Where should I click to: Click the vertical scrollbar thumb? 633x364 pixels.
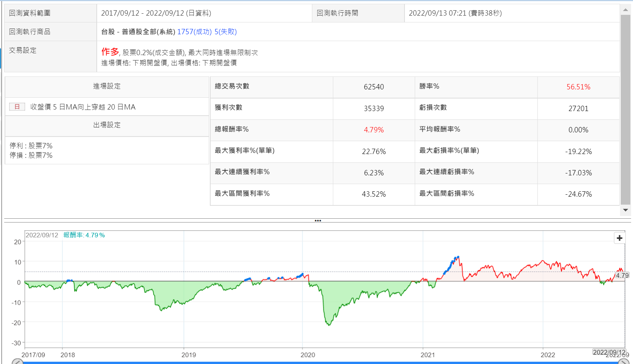click(625, 110)
